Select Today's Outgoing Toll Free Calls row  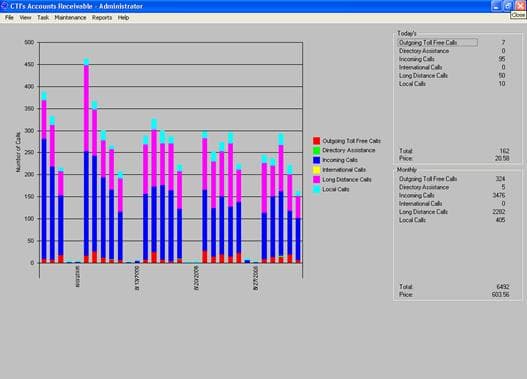click(x=452, y=43)
